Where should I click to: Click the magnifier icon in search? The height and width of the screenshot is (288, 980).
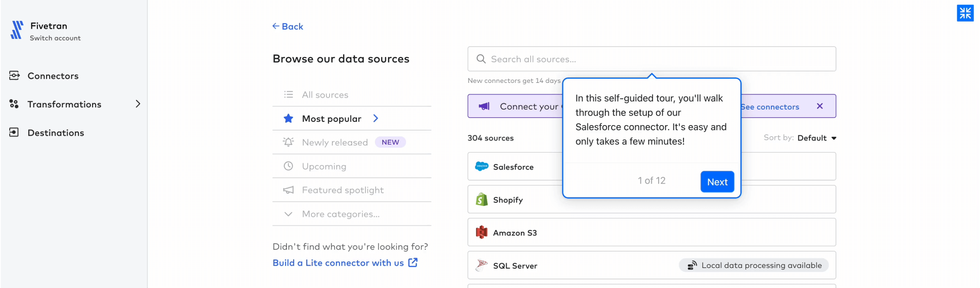[x=481, y=59]
